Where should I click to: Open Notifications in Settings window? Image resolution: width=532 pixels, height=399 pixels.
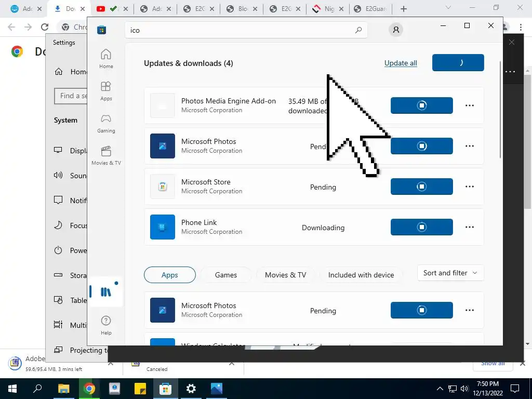(70, 201)
